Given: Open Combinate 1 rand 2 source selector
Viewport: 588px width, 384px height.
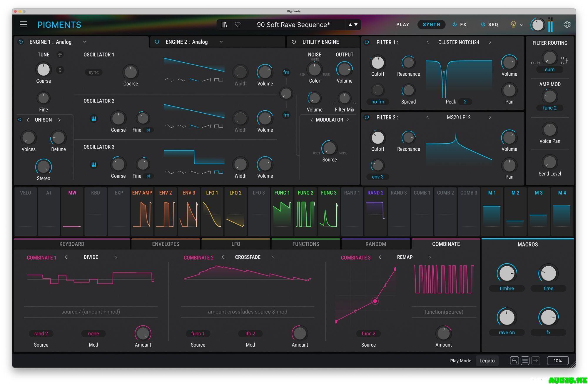Looking at the screenshot, I should pyautogui.click(x=41, y=333).
